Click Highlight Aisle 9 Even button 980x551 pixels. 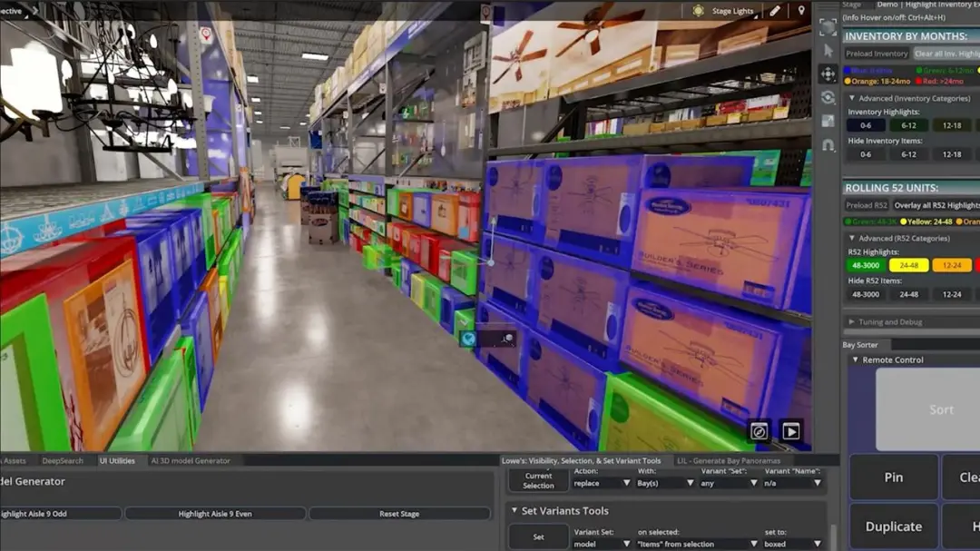(215, 514)
